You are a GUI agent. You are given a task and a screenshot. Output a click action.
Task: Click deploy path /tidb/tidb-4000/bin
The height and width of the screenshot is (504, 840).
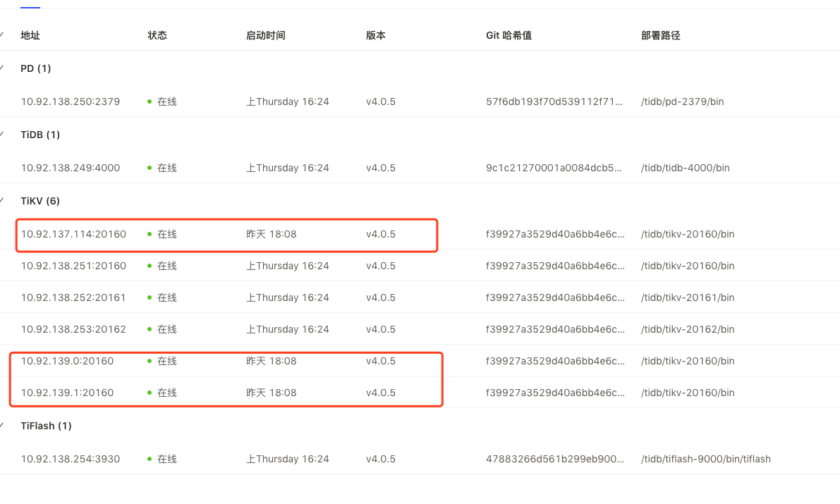(685, 168)
